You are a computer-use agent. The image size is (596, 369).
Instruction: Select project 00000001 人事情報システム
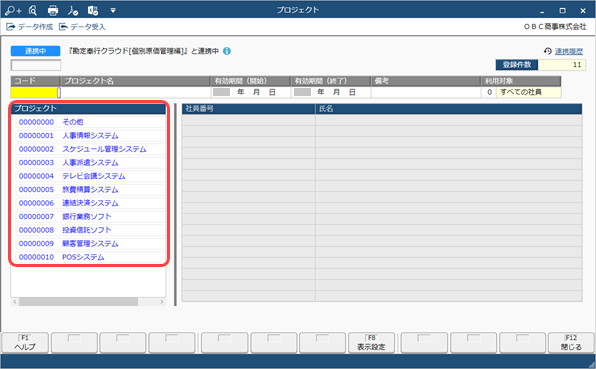point(90,136)
